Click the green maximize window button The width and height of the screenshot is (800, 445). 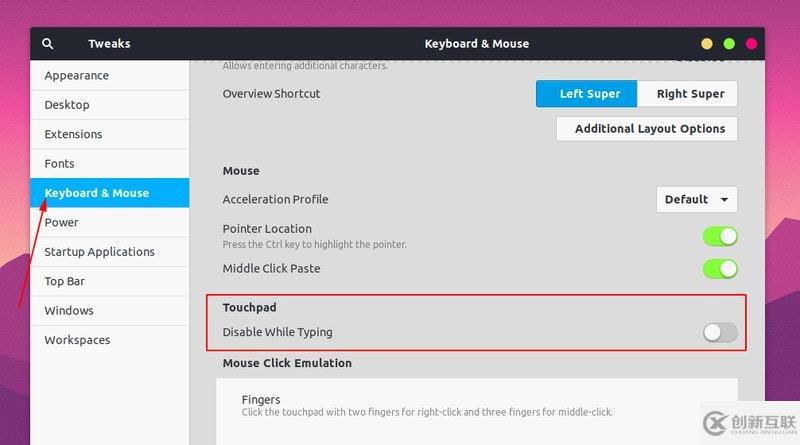point(729,44)
